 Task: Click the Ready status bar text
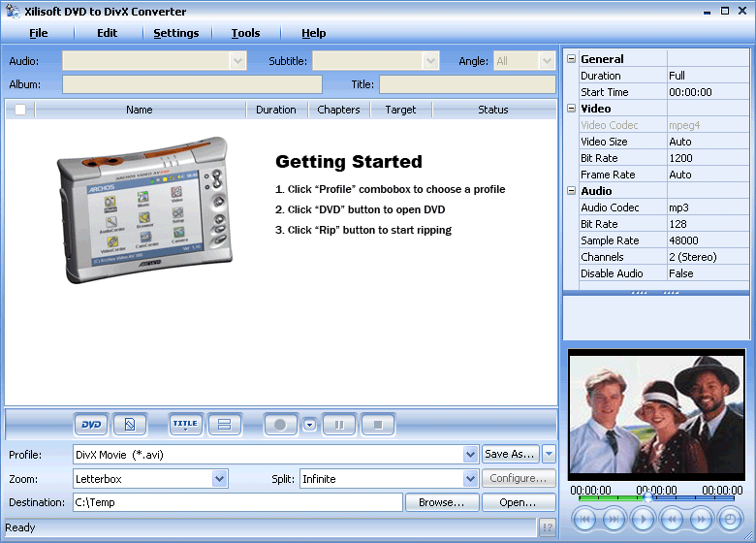[x=20, y=527]
